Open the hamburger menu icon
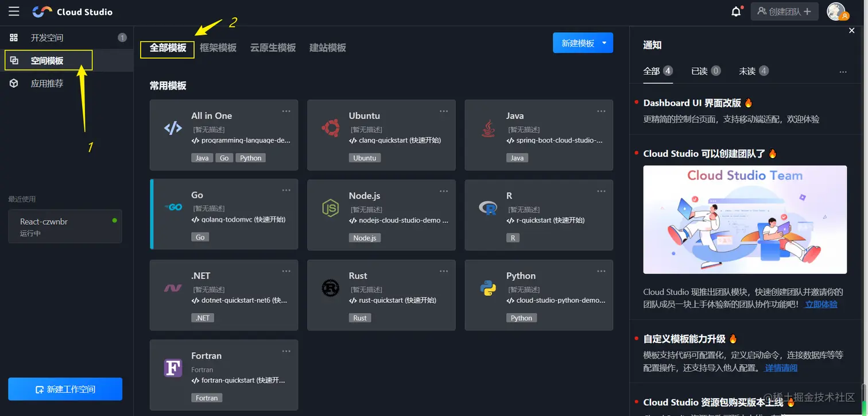This screenshot has height=416, width=868. (14, 11)
